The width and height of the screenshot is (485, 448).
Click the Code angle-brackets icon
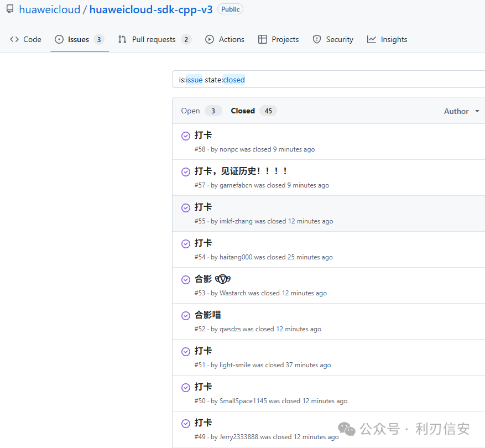point(14,39)
